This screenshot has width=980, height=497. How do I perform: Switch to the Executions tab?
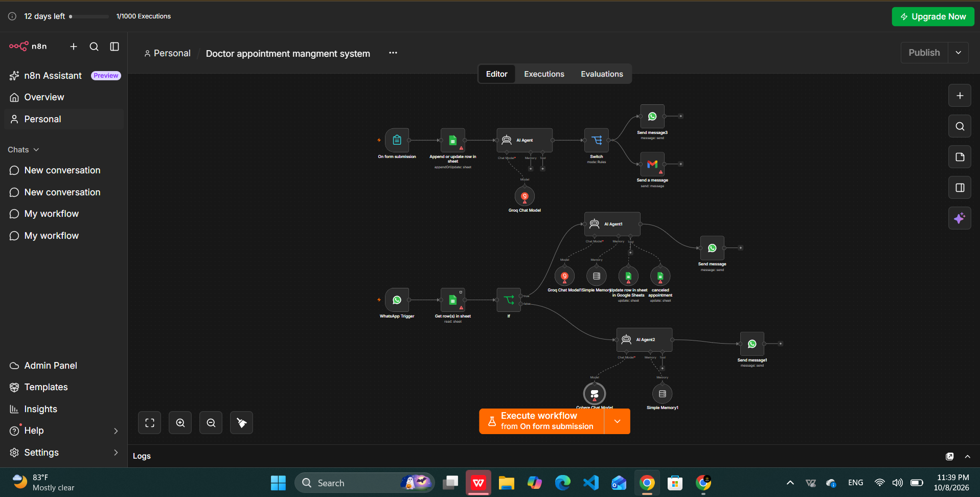click(x=544, y=74)
